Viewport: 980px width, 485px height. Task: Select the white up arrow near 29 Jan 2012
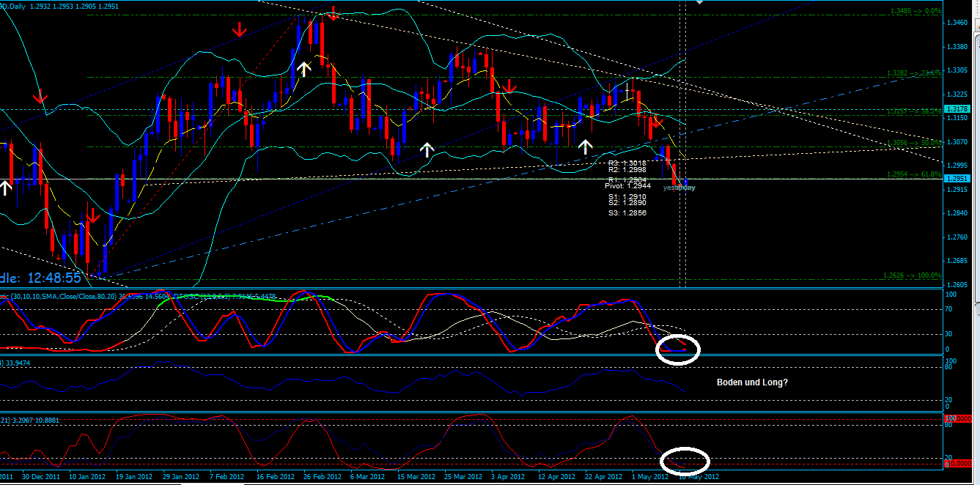(x=304, y=67)
